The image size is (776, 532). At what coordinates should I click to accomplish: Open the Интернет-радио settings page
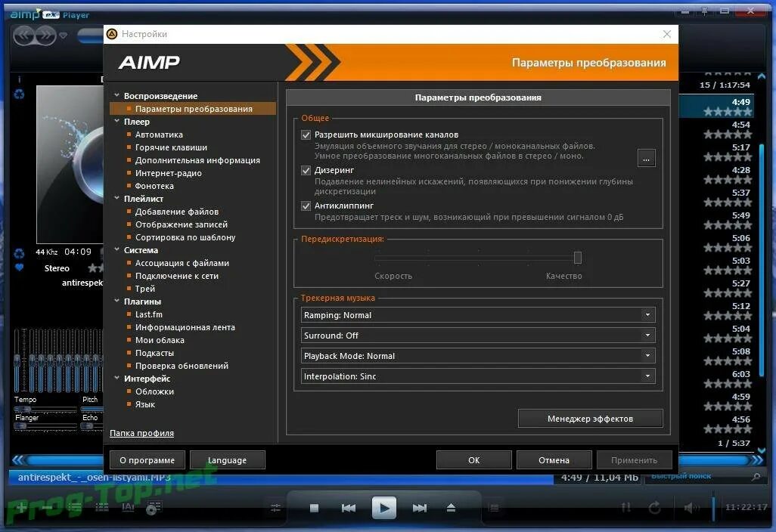coord(168,173)
